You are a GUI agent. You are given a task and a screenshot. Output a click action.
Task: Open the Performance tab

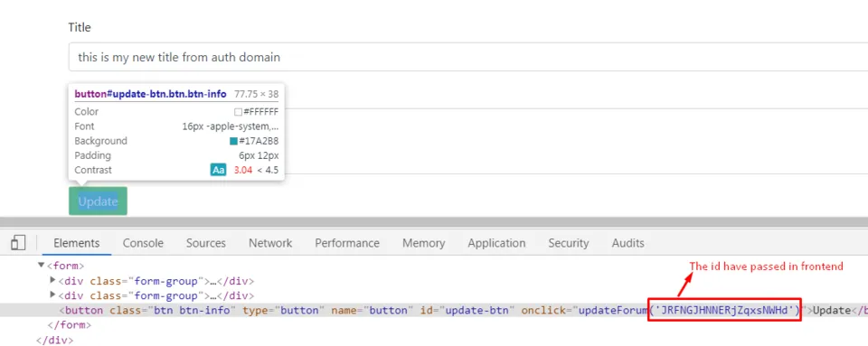tap(347, 243)
